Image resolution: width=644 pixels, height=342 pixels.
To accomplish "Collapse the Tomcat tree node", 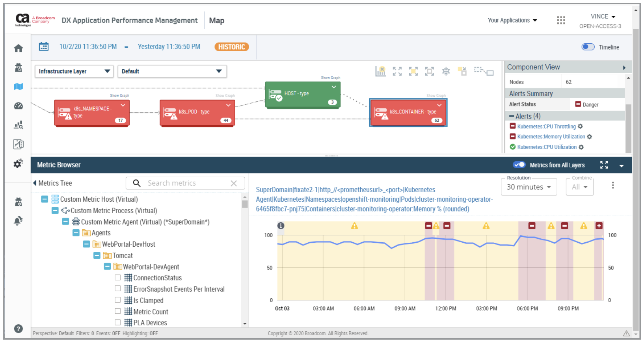I will point(97,255).
